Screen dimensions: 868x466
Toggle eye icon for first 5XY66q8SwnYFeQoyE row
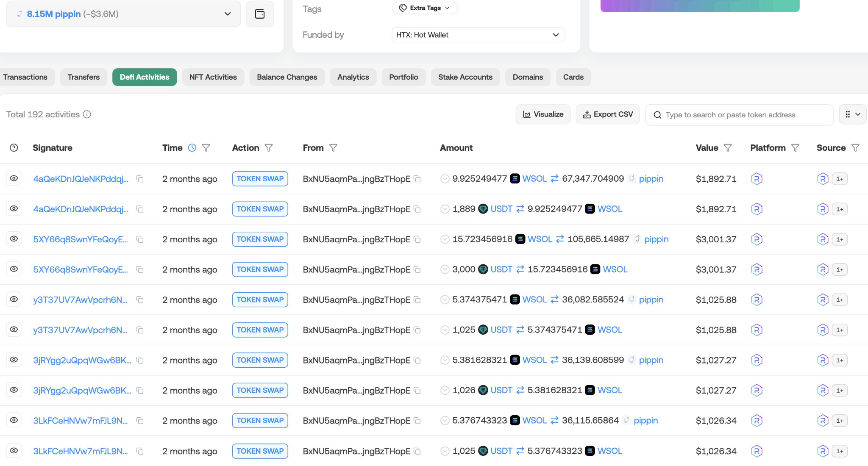[14, 239]
